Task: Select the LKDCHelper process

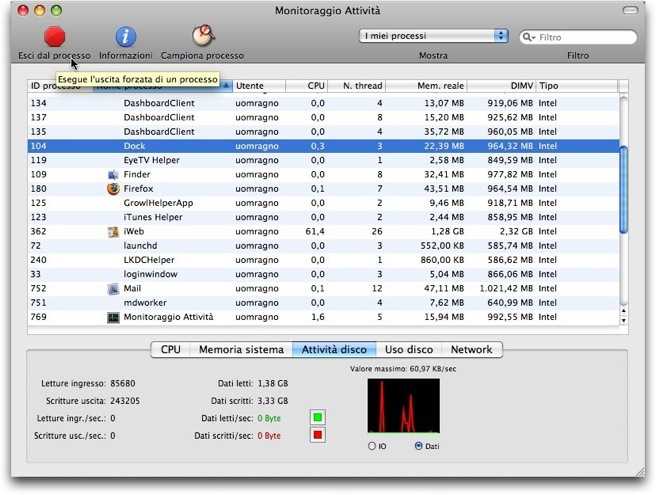Action: [149, 260]
